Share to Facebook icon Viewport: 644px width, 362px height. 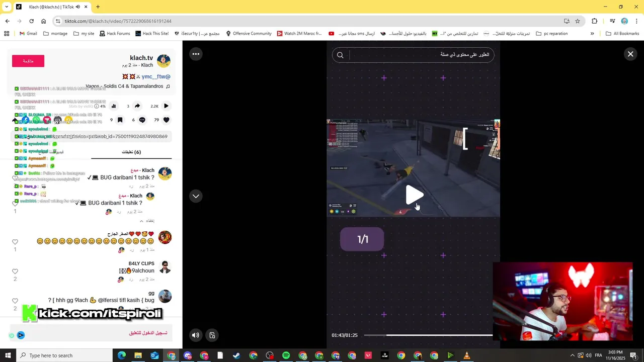coord(25,120)
